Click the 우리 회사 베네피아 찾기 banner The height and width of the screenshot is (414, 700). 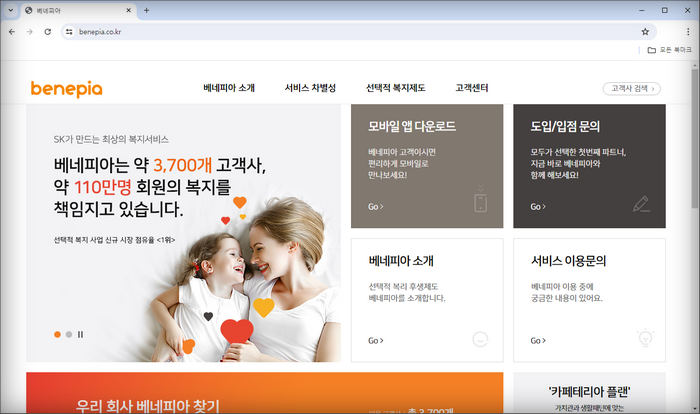point(264,393)
